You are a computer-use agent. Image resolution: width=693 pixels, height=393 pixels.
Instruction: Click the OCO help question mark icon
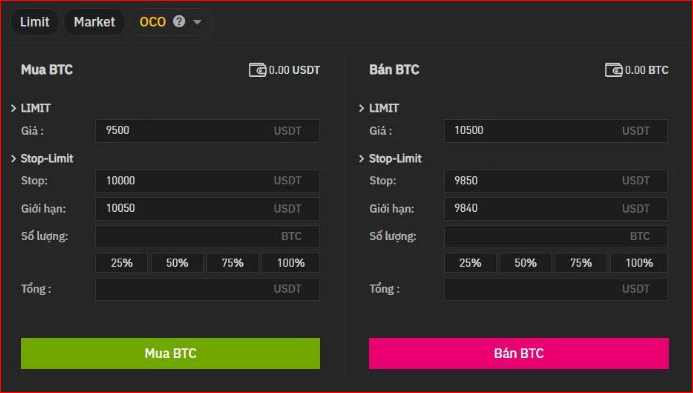click(179, 21)
